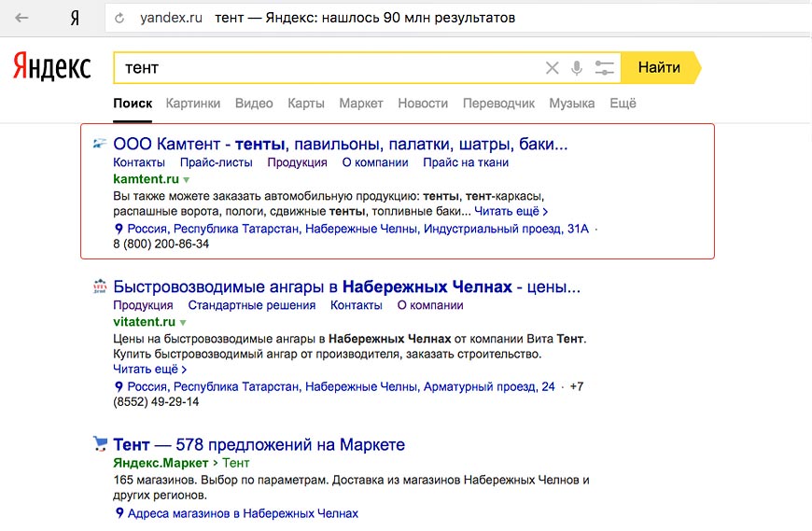
Task: Click the browser back arrow
Action: (x=21, y=18)
